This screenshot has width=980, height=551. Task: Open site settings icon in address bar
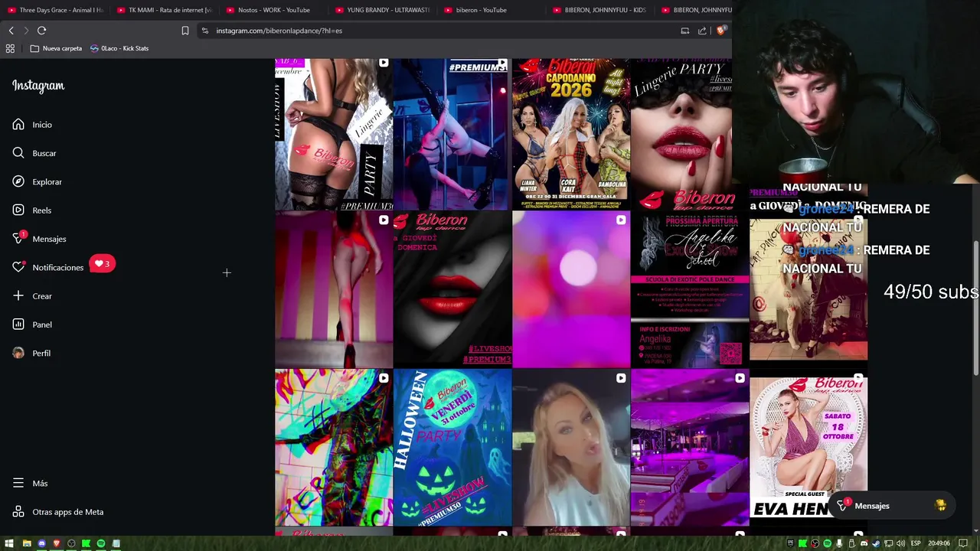tap(204, 31)
